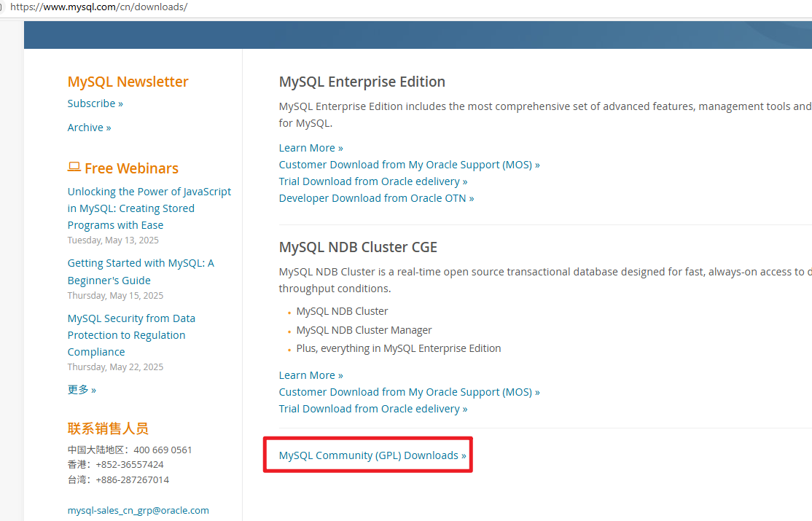Open the Unlocking the Power of JavaScript webinar
This screenshot has height=521, width=812.
coord(149,208)
